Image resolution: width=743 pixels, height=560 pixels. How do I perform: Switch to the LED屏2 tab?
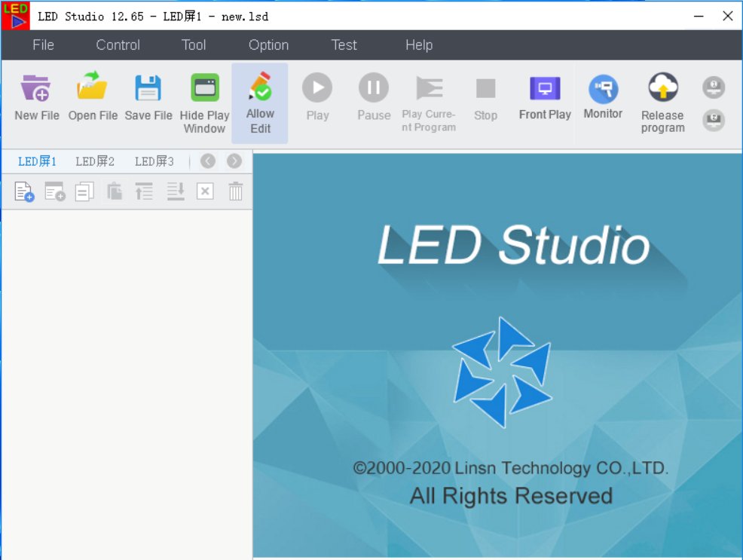tap(95, 161)
